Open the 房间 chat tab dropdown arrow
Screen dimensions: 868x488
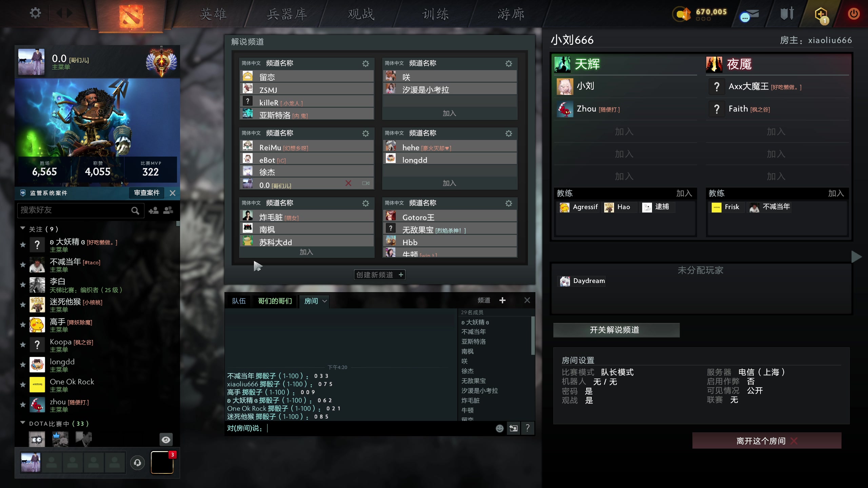[x=324, y=301]
